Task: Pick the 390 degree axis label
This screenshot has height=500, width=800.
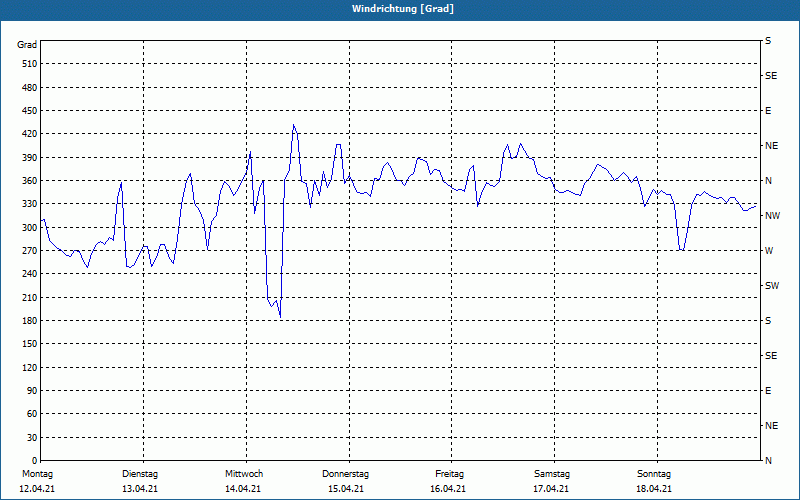Action: point(30,158)
